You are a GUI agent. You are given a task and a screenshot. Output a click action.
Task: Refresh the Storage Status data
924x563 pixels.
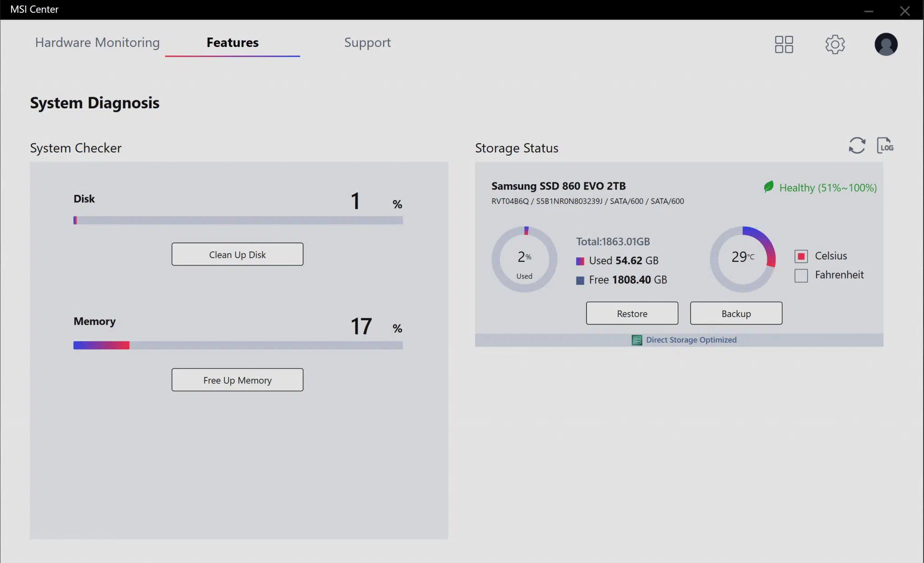coord(857,145)
